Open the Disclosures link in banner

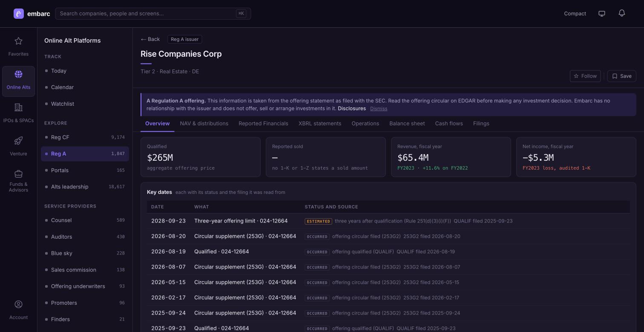(352, 109)
